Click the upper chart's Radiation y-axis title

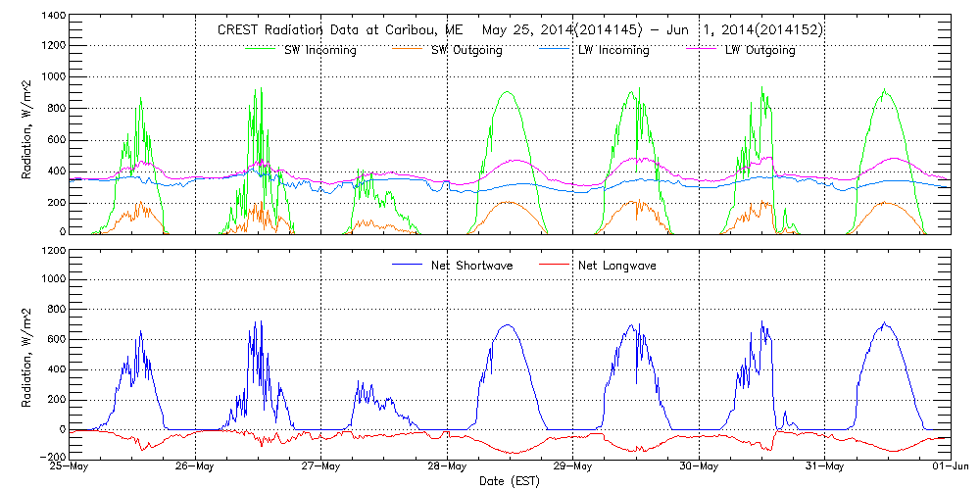[x=27, y=125]
